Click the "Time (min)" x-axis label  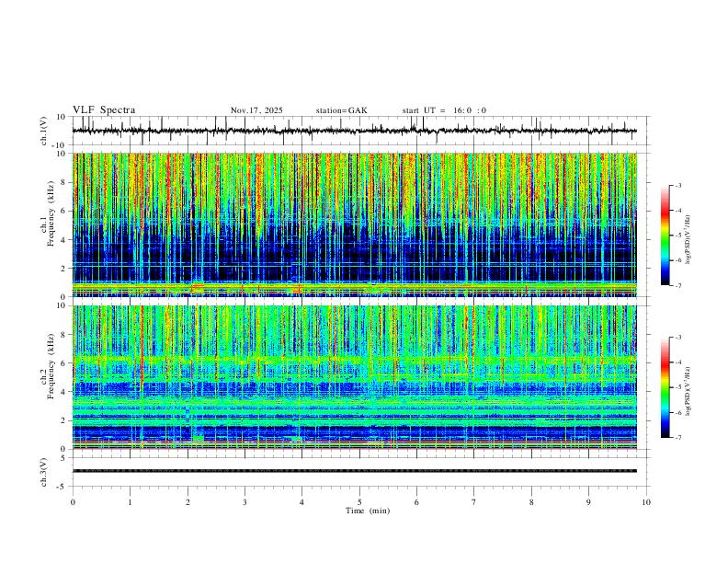(368, 511)
